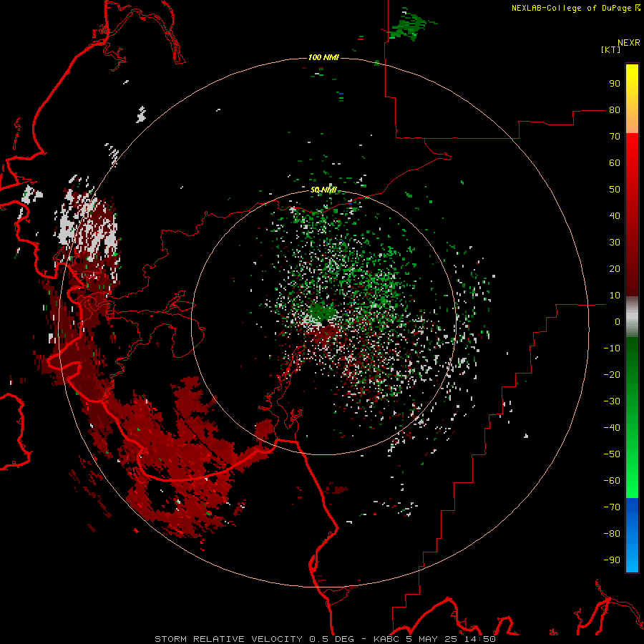The height and width of the screenshot is (644, 644).
Task: Click the positive 70 knot scale label
Action: (x=615, y=137)
